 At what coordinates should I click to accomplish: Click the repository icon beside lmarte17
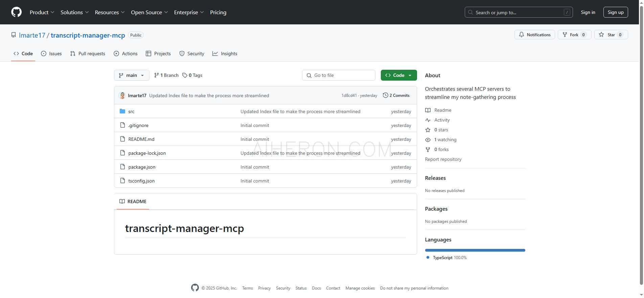14,35
